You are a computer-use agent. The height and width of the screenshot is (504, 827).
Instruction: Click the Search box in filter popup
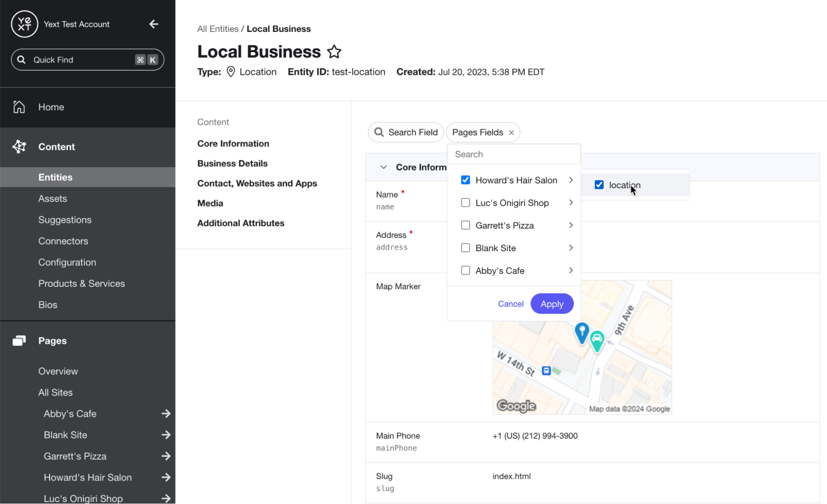click(514, 154)
